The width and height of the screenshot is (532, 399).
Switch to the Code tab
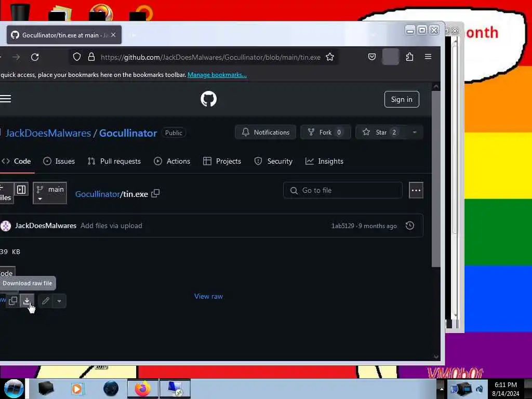pyautogui.click(x=16, y=161)
